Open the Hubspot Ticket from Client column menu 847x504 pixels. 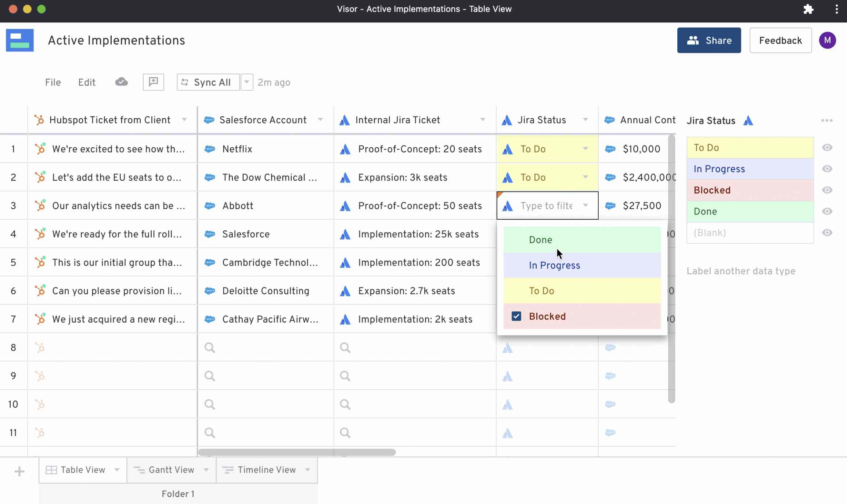click(184, 119)
